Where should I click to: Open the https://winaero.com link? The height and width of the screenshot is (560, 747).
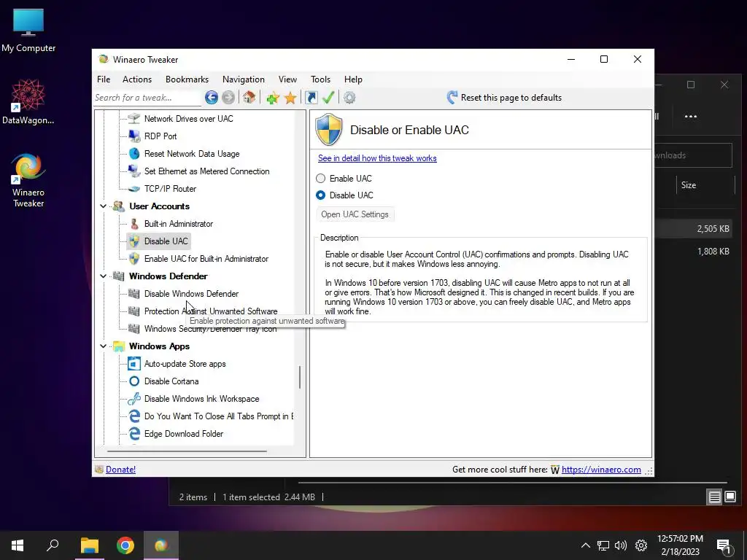click(x=601, y=470)
